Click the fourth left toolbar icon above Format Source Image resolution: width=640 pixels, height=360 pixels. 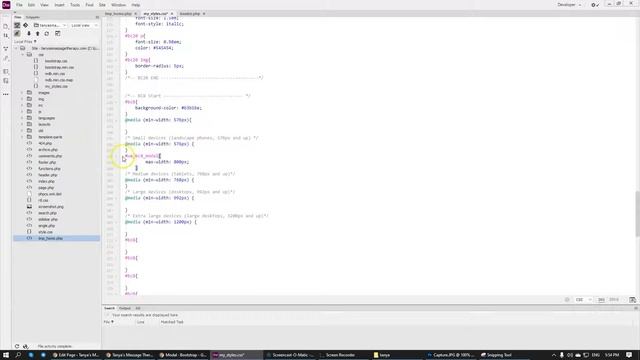coord(6,59)
